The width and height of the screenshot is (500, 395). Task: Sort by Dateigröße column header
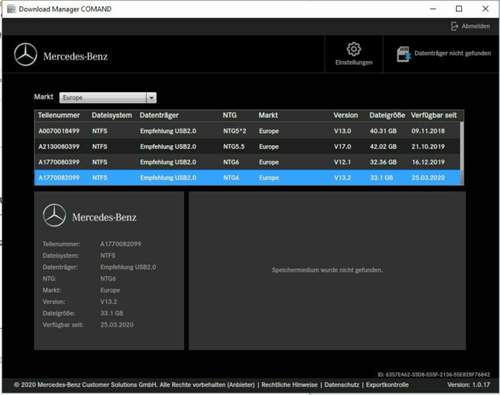[387, 115]
